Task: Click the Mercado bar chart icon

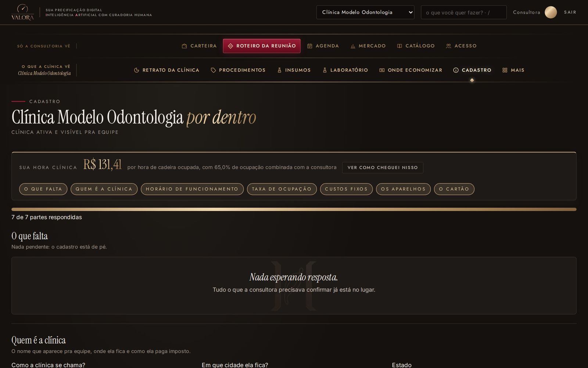Action: coord(353,46)
